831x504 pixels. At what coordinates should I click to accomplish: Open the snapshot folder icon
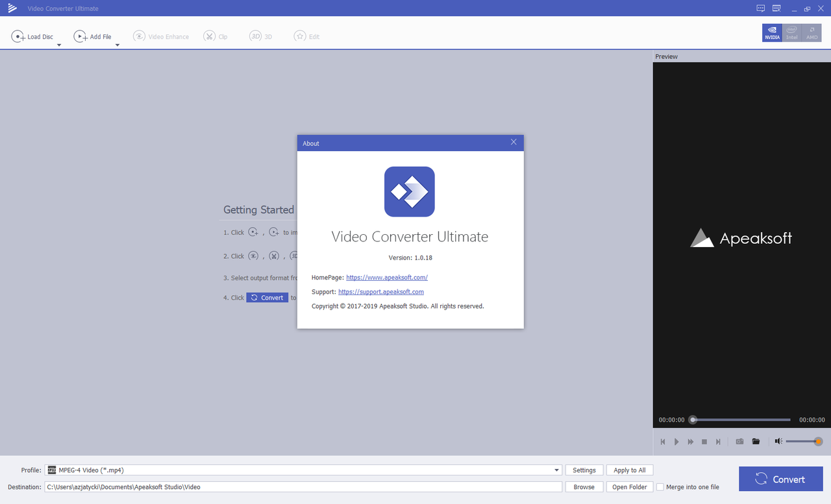point(756,442)
